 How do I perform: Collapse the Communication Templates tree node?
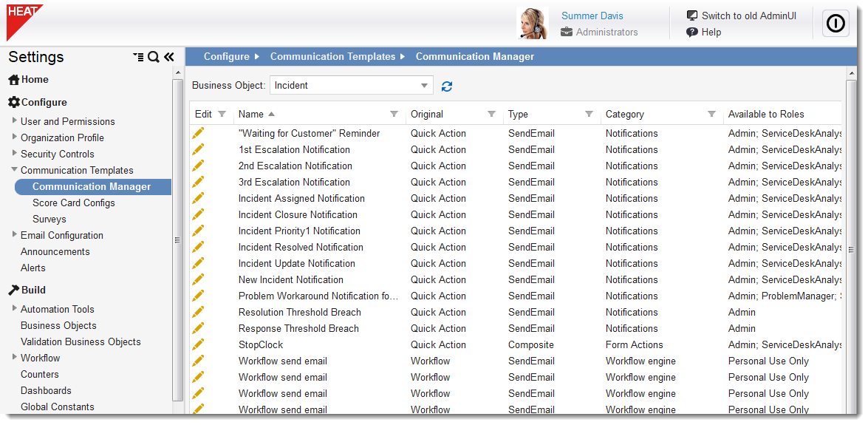click(14, 169)
